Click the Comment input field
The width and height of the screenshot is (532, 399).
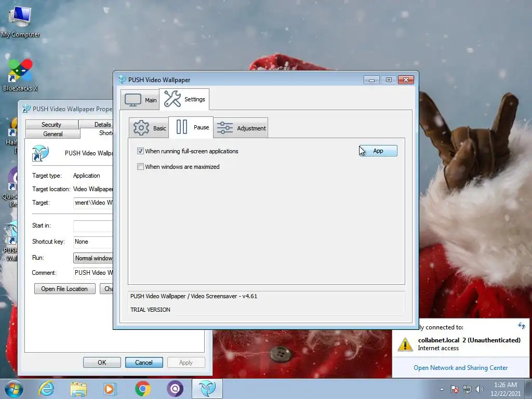94,272
